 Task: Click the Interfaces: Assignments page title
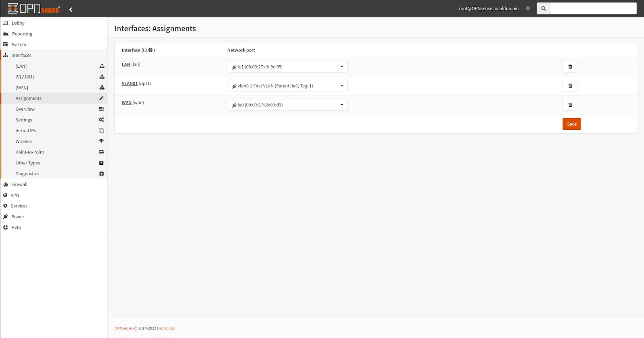click(x=155, y=29)
